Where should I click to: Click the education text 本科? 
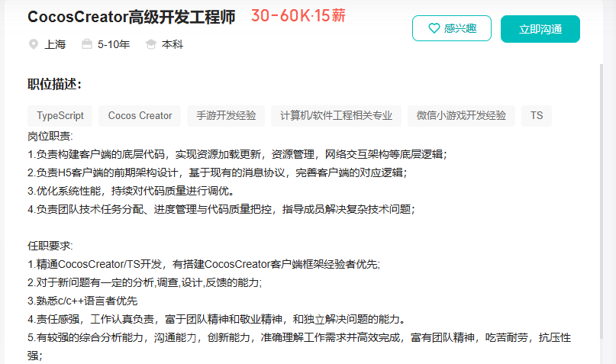pos(172,44)
